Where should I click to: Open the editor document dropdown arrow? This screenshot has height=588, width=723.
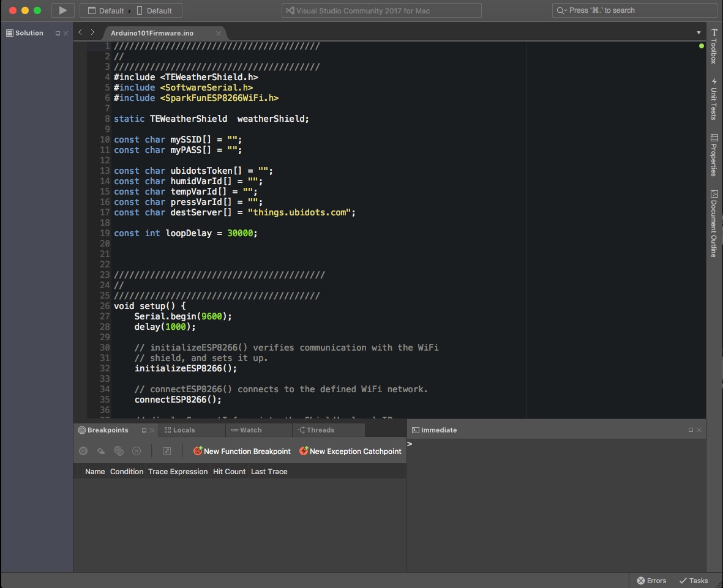click(698, 32)
